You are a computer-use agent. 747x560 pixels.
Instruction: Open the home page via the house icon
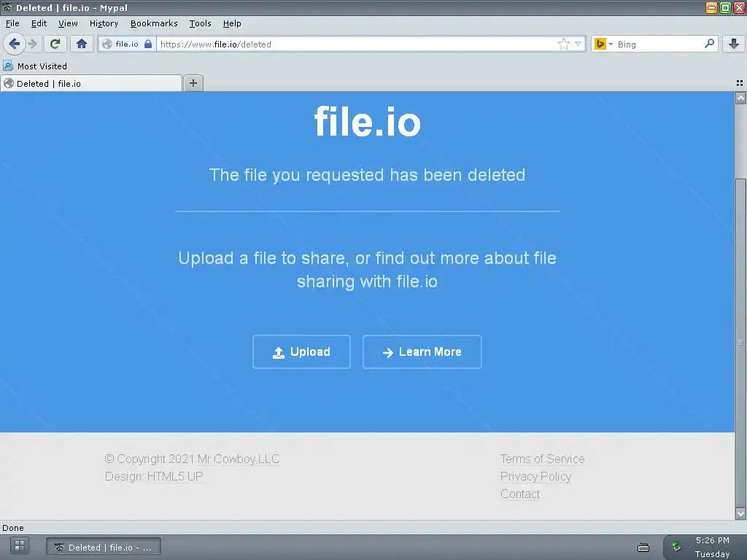pos(82,44)
